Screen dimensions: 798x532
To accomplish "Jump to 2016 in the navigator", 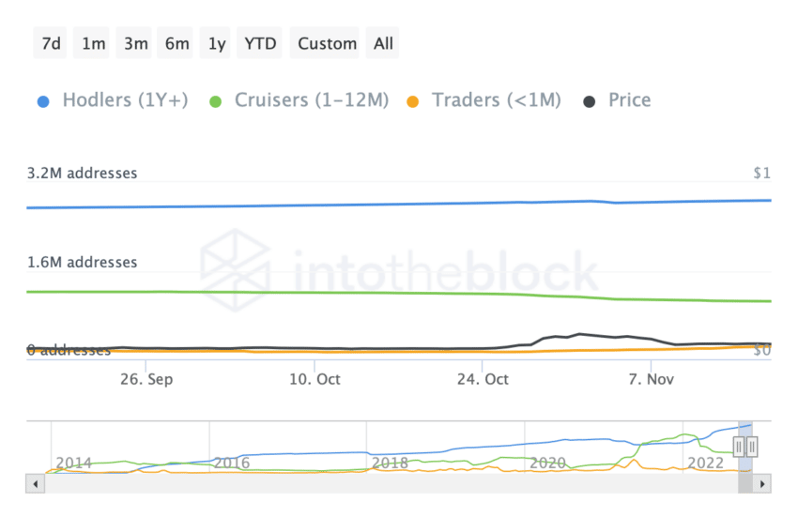I will point(231,463).
